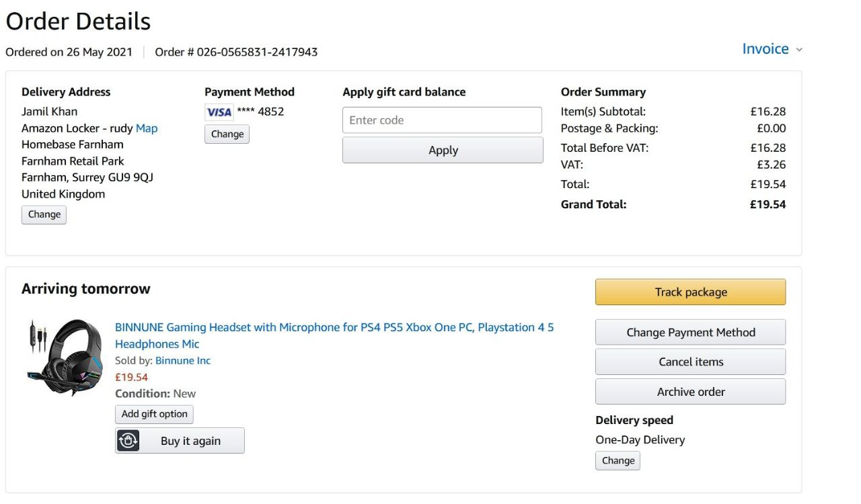Add gift option to the headset

coord(155,414)
